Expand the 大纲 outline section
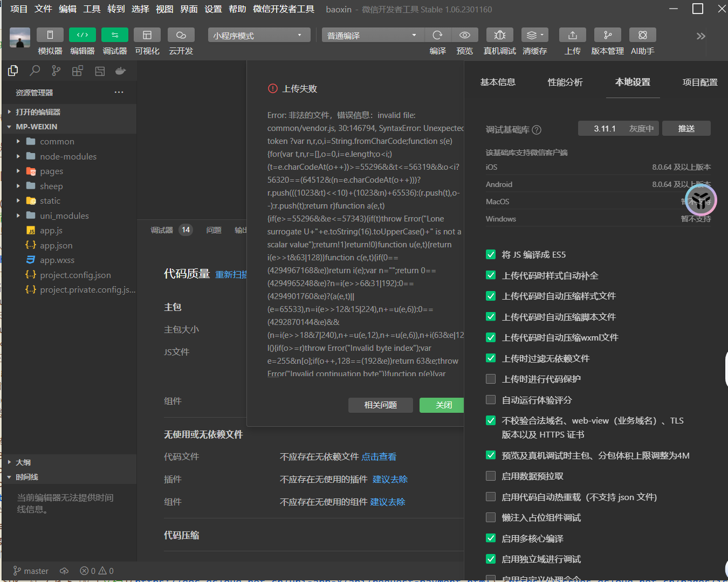The width and height of the screenshot is (728, 582). [69, 462]
